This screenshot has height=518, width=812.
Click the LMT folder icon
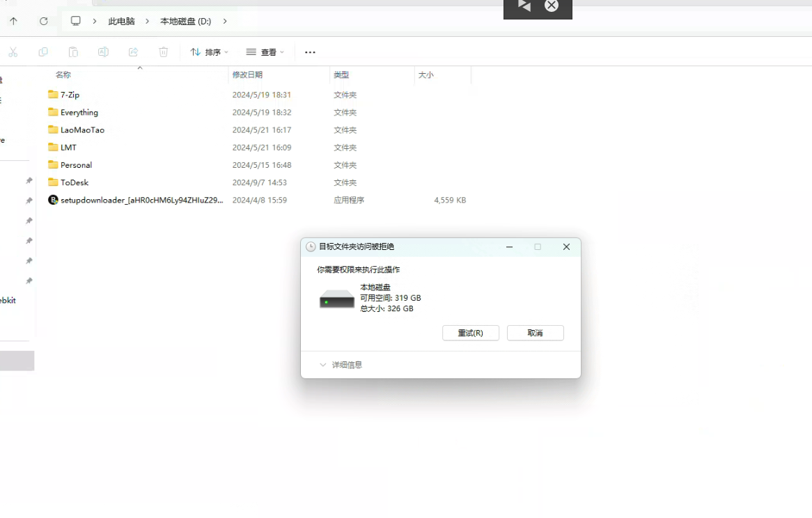(53, 147)
